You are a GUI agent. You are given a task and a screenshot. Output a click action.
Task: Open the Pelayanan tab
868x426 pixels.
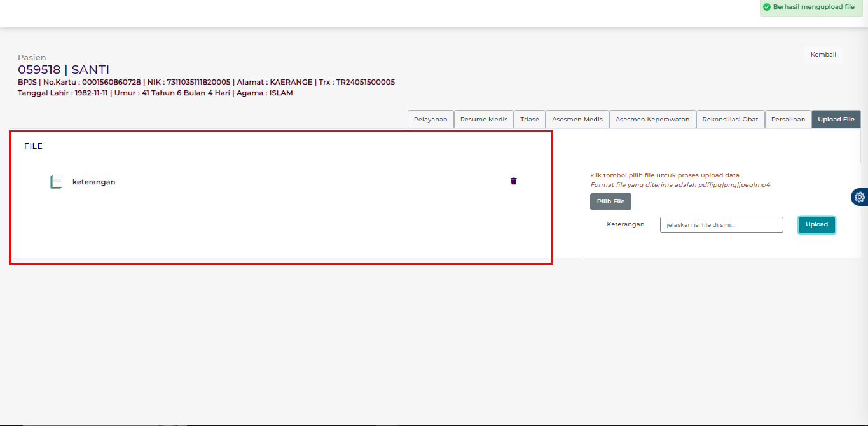click(x=431, y=120)
